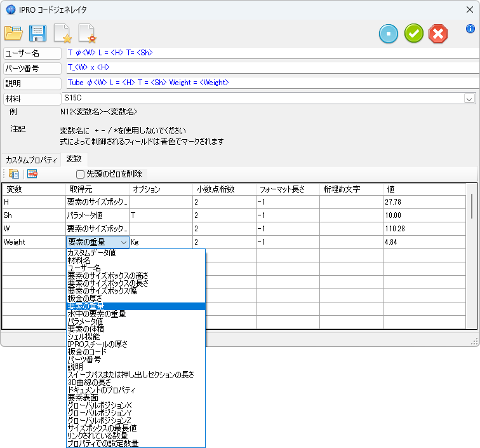Click the 取得元 column header
The image size is (480, 448).
click(x=97, y=189)
